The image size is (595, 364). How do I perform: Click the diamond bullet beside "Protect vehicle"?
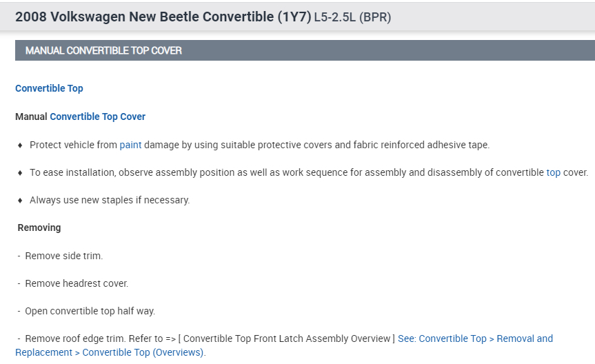coord(20,145)
